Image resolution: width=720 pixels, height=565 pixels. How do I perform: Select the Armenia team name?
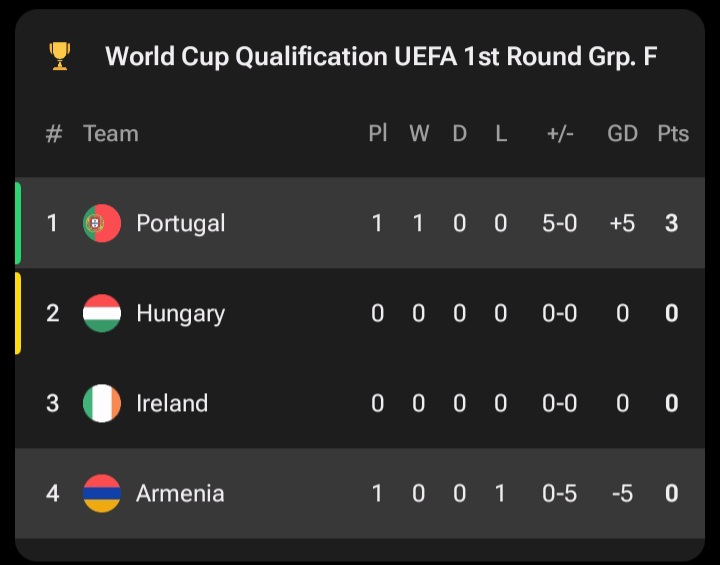coord(180,493)
